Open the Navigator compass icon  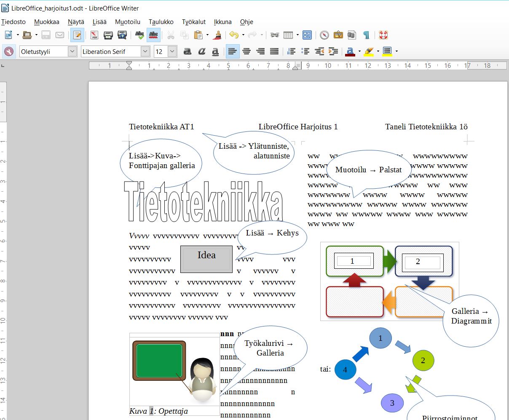324,35
